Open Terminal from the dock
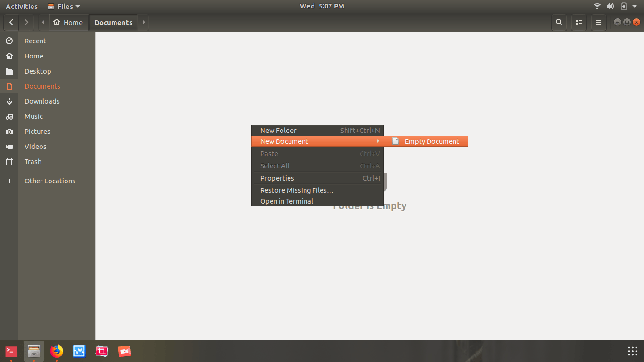This screenshot has height=362, width=644. pos(11,351)
